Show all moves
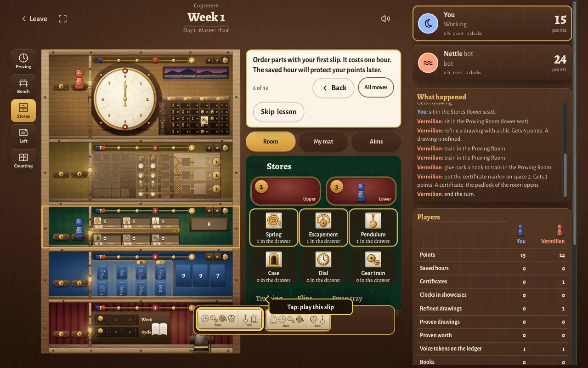Viewport: 588px width, 368px height. pyautogui.click(x=376, y=87)
